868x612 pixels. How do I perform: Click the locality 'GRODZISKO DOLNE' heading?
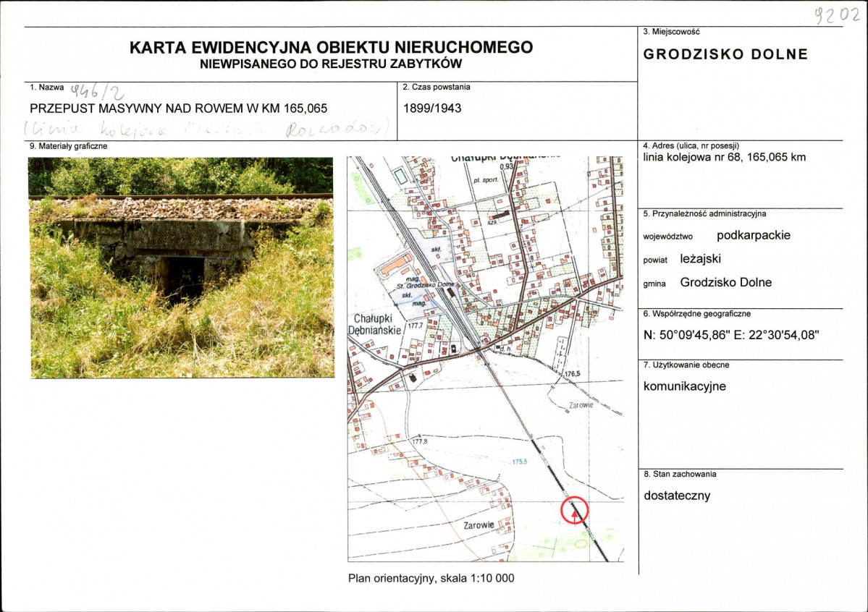click(x=725, y=54)
